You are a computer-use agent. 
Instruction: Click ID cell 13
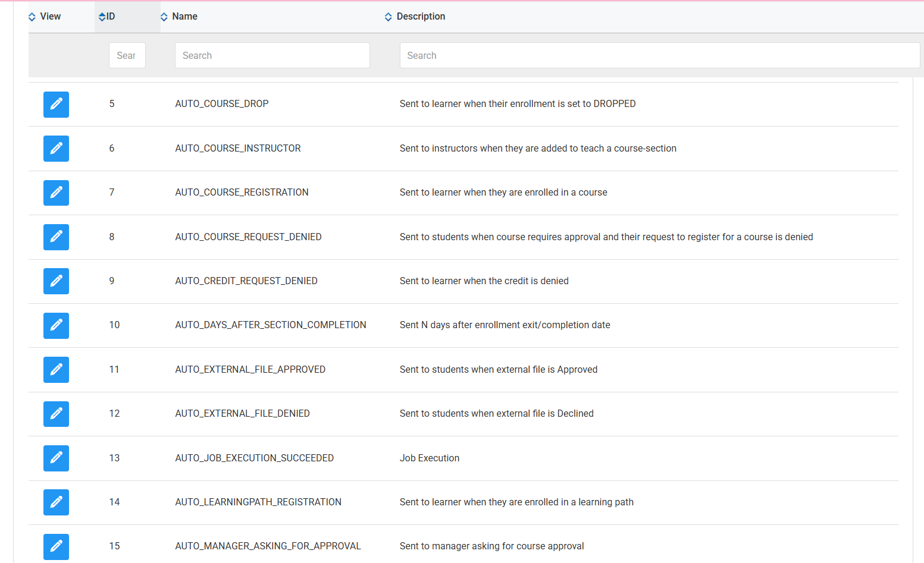[x=114, y=458]
